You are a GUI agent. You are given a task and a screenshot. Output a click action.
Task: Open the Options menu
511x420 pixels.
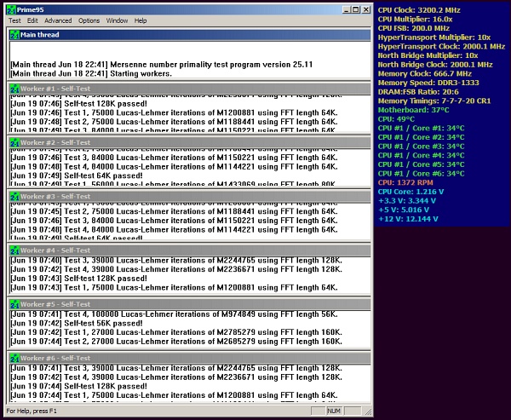(x=89, y=20)
